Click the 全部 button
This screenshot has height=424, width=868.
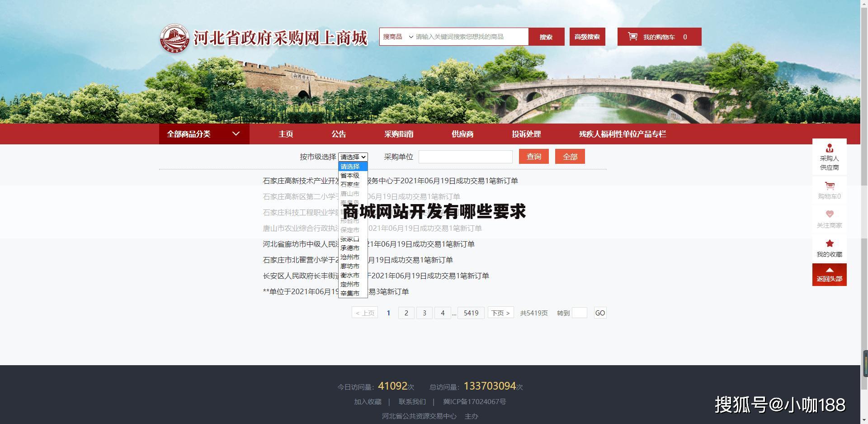click(x=570, y=157)
